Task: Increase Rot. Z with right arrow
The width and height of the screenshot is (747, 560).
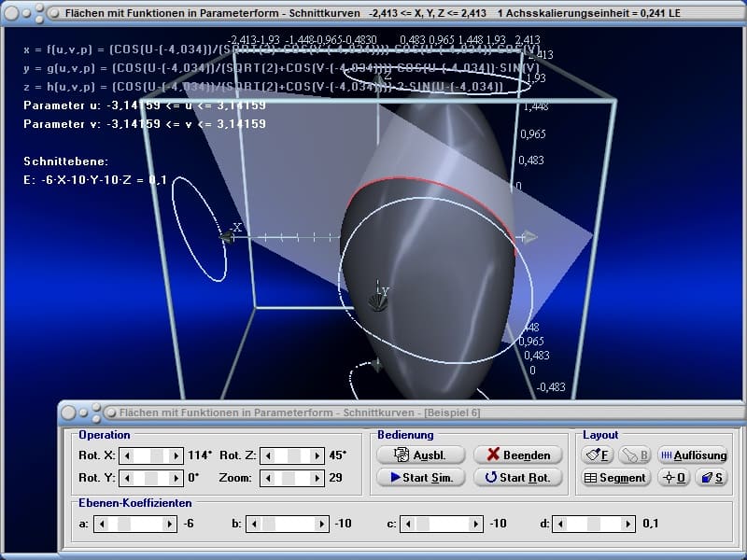Action: 317,455
